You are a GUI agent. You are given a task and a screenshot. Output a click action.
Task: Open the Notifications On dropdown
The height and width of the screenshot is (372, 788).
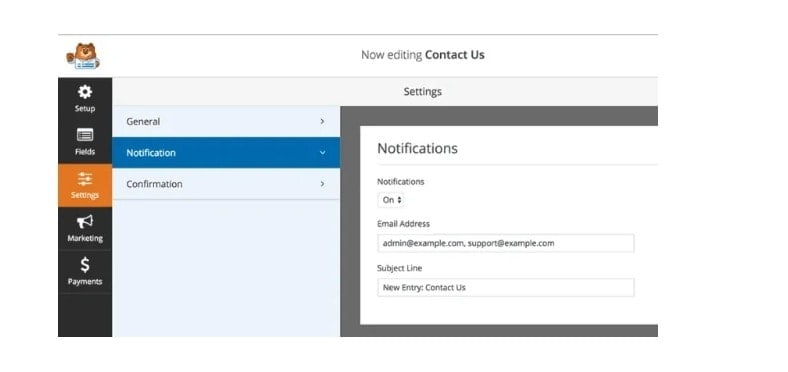click(x=391, y=200)
